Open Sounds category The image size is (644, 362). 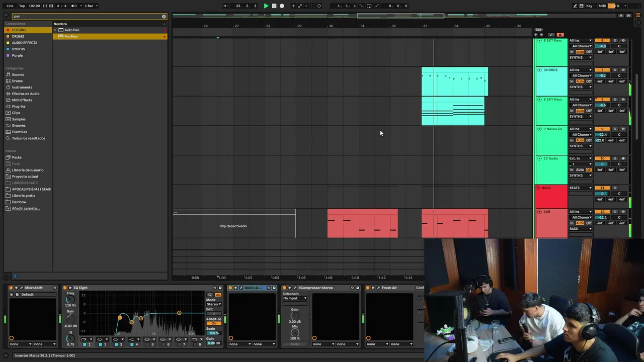[x=18, y=74]
